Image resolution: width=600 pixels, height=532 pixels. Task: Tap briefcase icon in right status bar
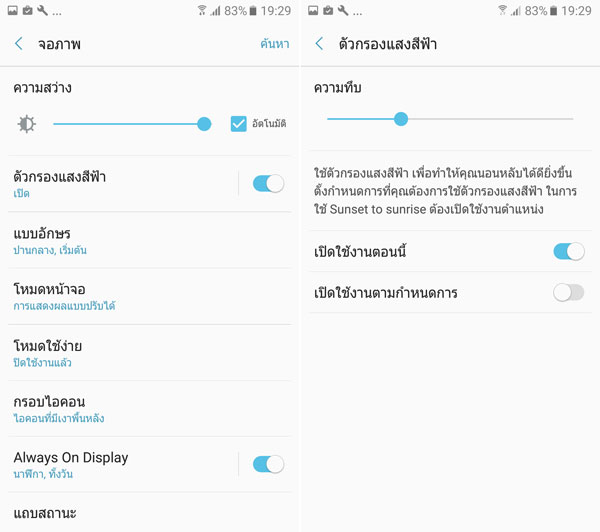(328, 10)
